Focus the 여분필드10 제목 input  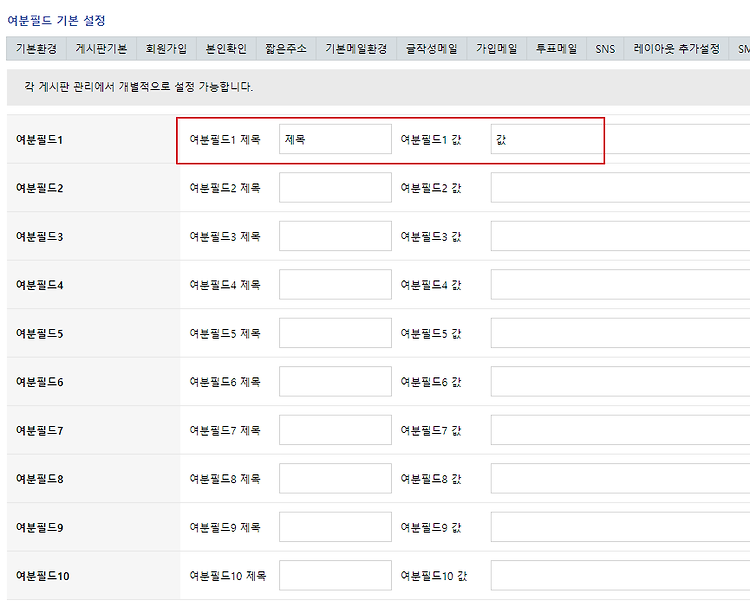335,575
